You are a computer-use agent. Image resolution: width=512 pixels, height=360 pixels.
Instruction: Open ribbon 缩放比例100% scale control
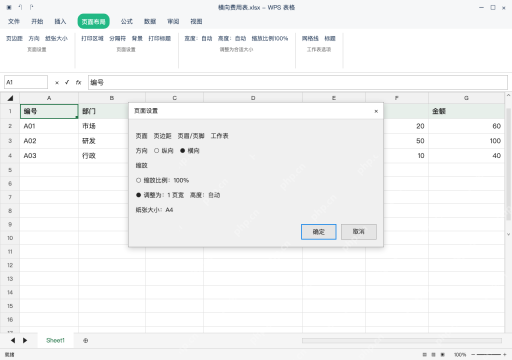coord(270,39)
